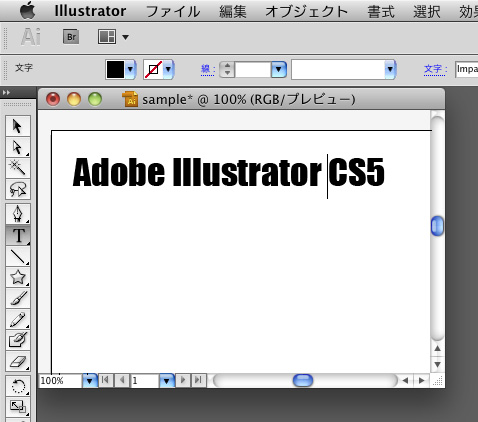Expand the tools panel double-arrow toggle
Screen dimensions: 478x422
tap(6, 92)
